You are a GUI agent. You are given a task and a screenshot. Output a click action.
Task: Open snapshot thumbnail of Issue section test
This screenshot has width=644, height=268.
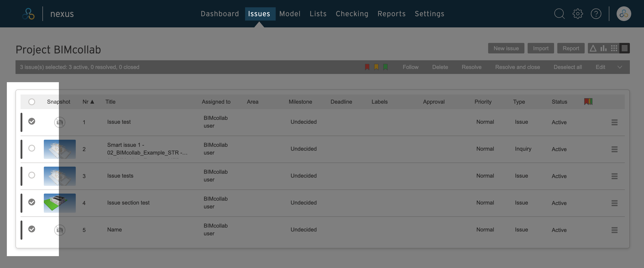click(x=60, y=203)
